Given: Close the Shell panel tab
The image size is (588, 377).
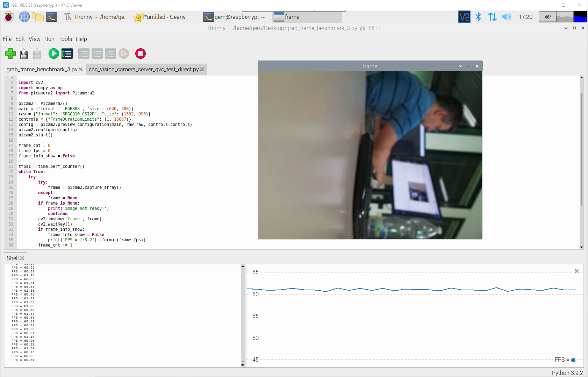Looking at the screenshot, I should tap(22, 258).
